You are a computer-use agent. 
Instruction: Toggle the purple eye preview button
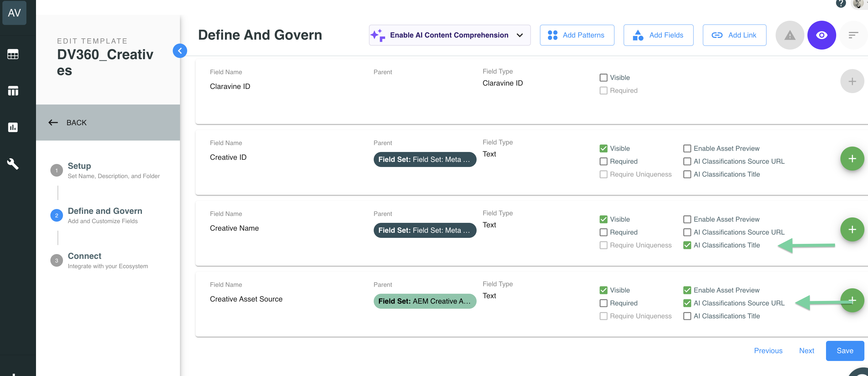822,35
